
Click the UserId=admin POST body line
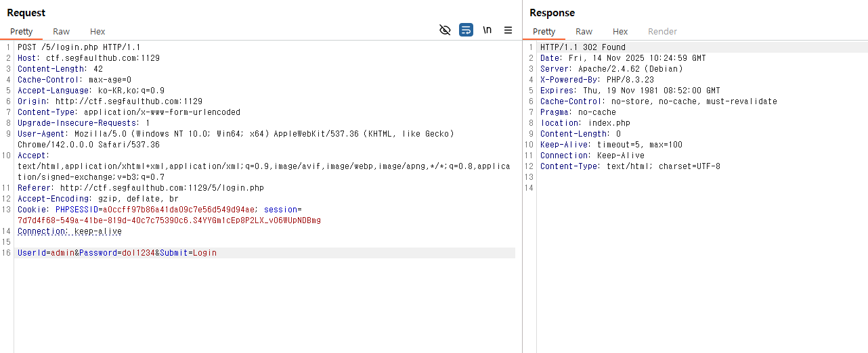click(x=117, y=253)
